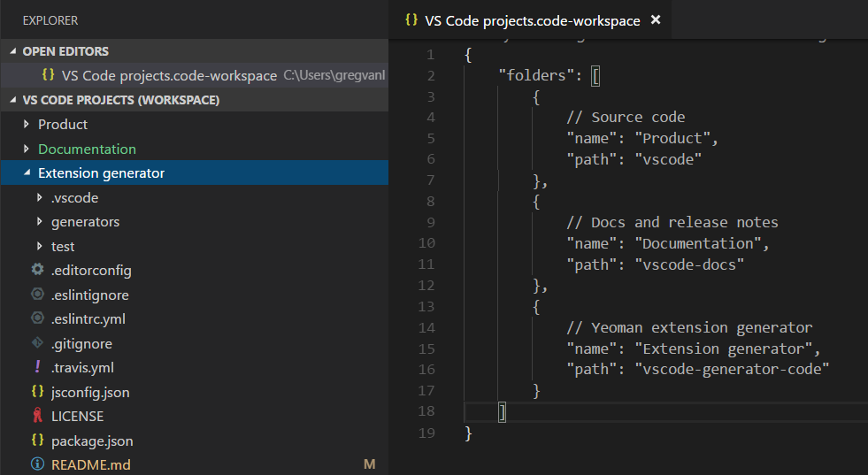Screen dimensions: 868x475
Task: Click the .eslintrc.yml file icon
Action: point(37,319)
